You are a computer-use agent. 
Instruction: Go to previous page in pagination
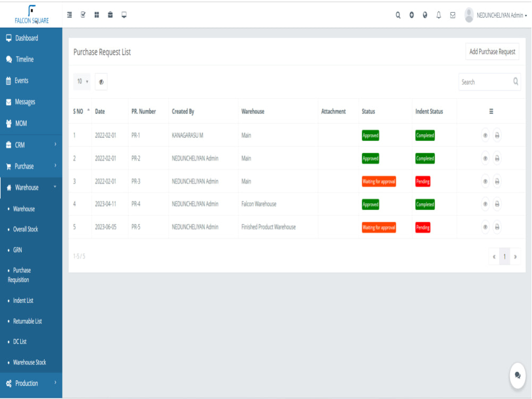494,257
